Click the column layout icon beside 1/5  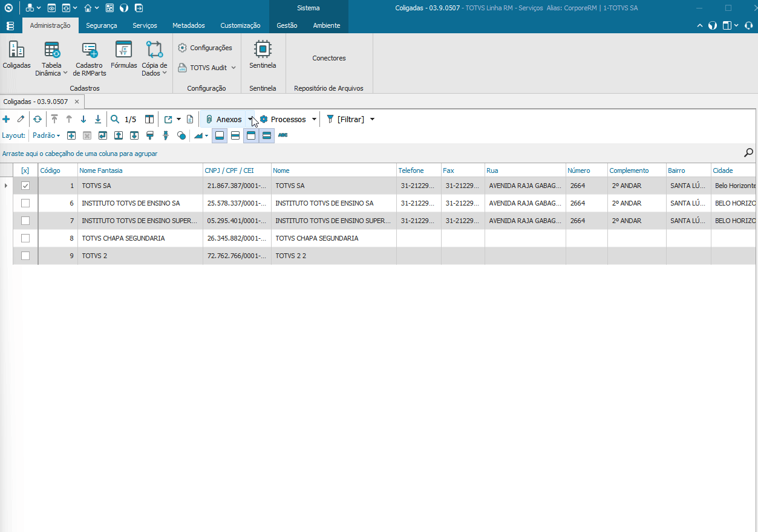[x=149, y=119]
